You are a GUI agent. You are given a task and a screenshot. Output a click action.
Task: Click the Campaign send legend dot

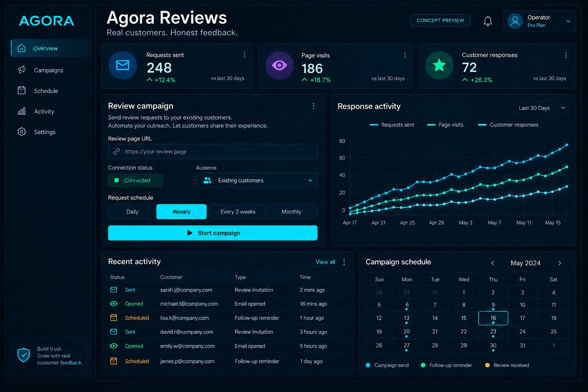[x=368, y=365]
